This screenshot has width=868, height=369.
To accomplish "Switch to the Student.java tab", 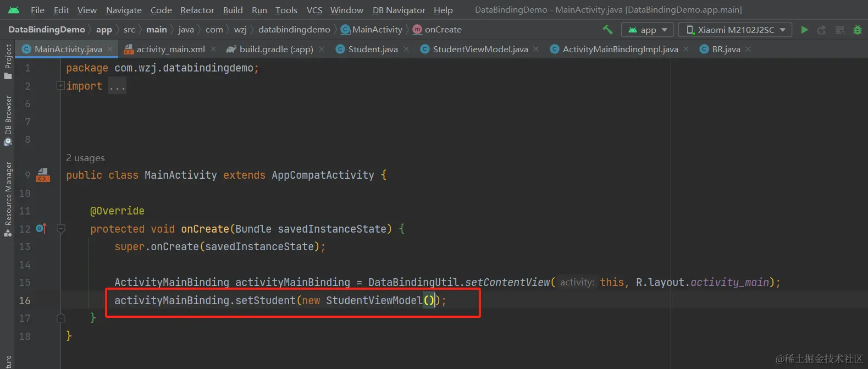I will [373, 49].
